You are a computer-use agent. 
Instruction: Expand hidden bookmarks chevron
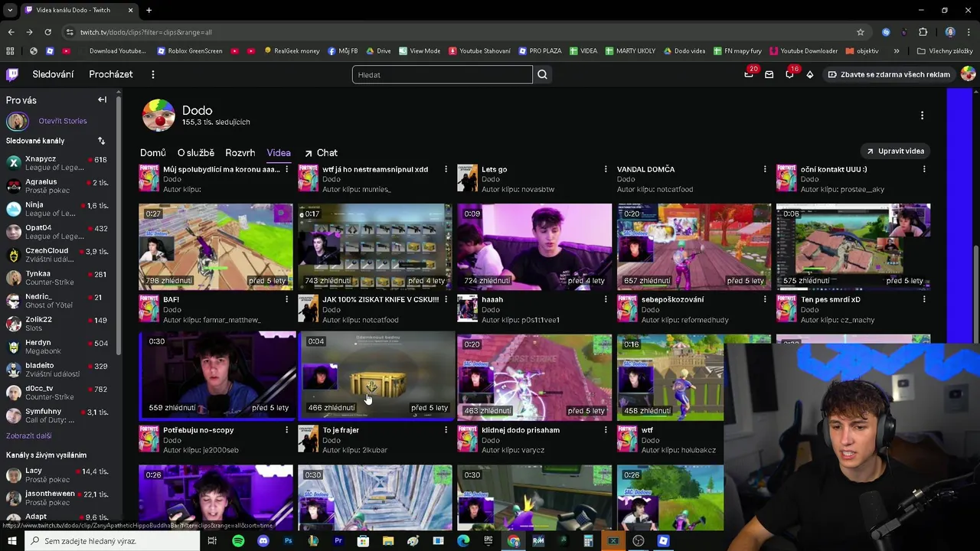click(x=897, y=51)
